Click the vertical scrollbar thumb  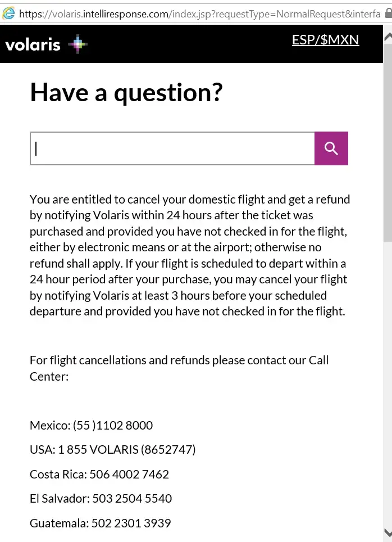388,141
